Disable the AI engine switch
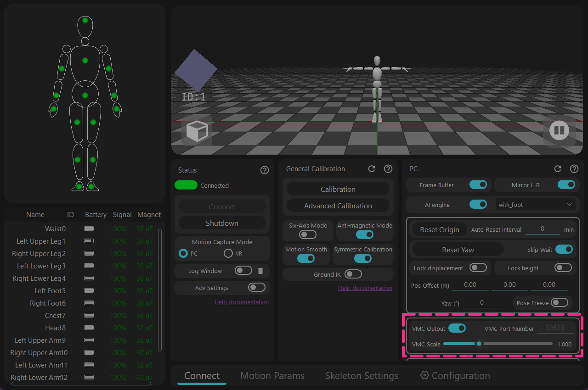 pos(478,205)
